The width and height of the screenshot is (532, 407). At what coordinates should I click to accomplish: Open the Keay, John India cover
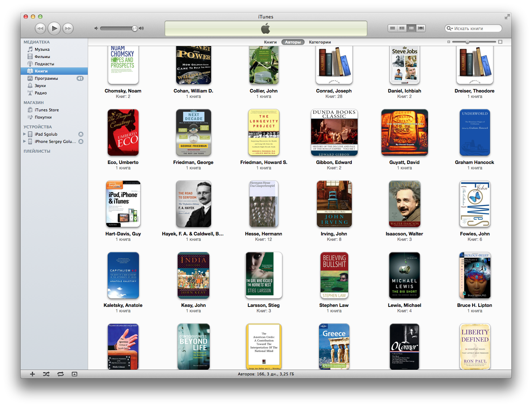coord(193,276)
